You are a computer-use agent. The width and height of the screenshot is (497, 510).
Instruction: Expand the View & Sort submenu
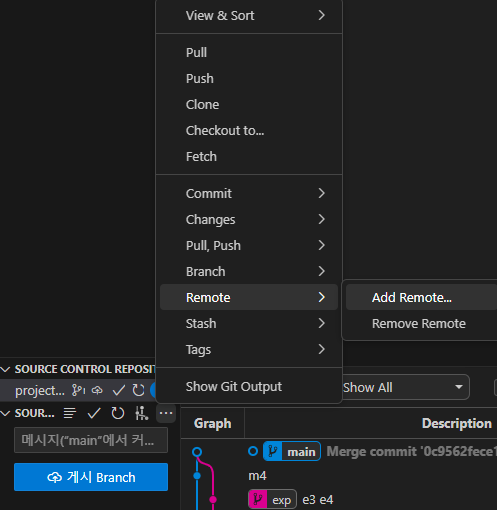[x=249, y=15]
